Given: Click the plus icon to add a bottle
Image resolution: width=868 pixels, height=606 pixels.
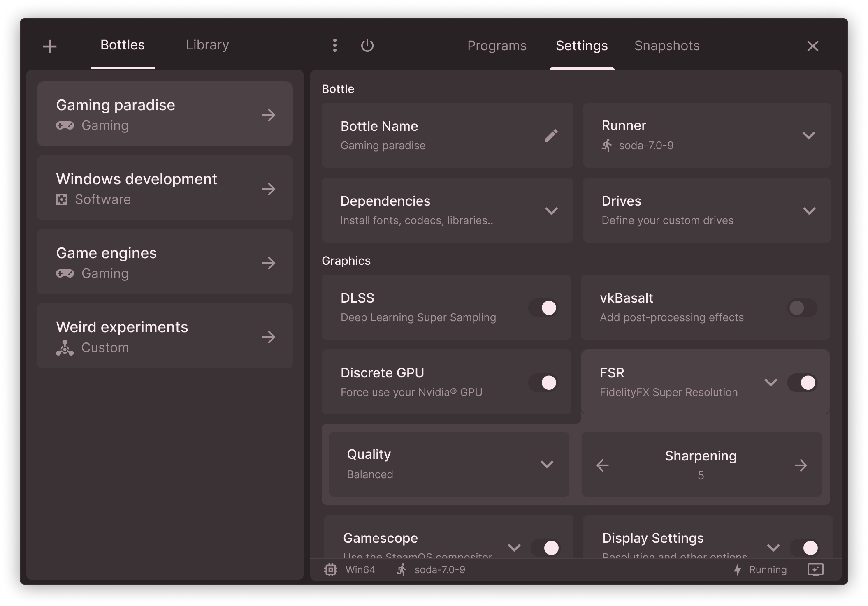Looking at the screenshot, I should click(50, 46).
